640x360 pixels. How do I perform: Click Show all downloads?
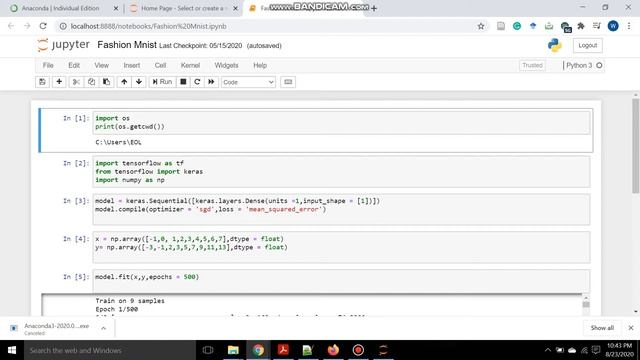pyautogui.click(x=602, y=328)
